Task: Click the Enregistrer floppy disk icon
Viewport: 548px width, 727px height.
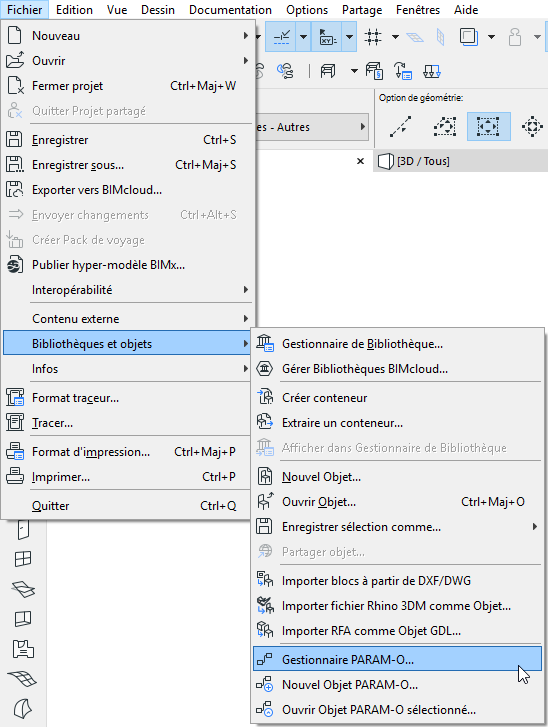Action: point(14,140)
